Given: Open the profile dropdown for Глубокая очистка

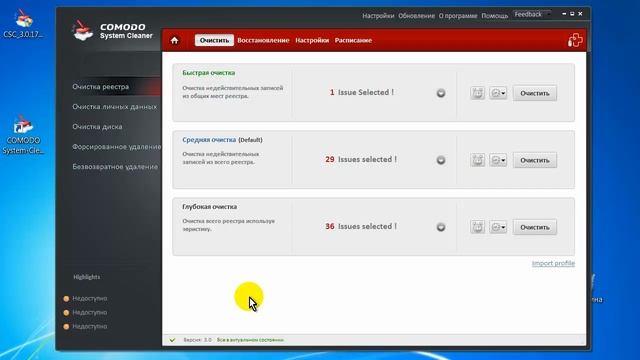Looking at the screenshot, I should click(x=498, y=227).
